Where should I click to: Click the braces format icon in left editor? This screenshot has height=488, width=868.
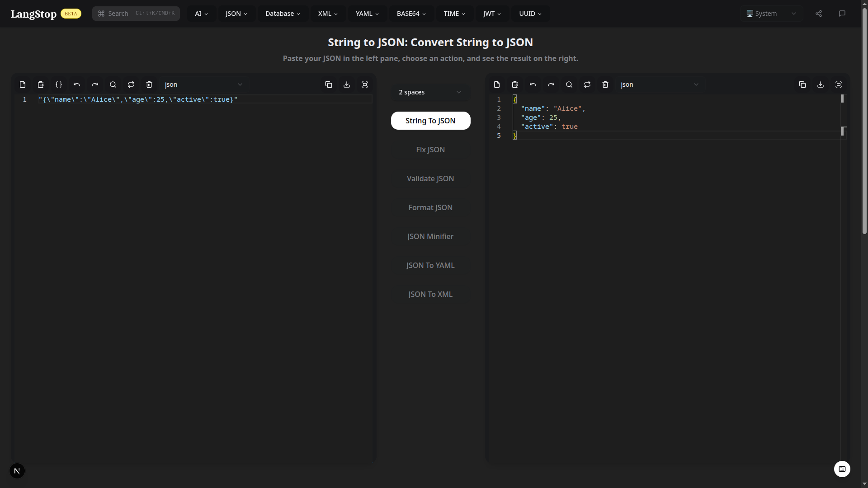pos(59,84)
